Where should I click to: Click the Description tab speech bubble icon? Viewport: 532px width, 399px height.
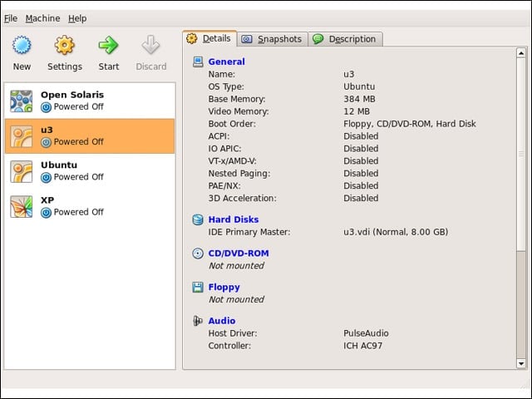(318, 39)
